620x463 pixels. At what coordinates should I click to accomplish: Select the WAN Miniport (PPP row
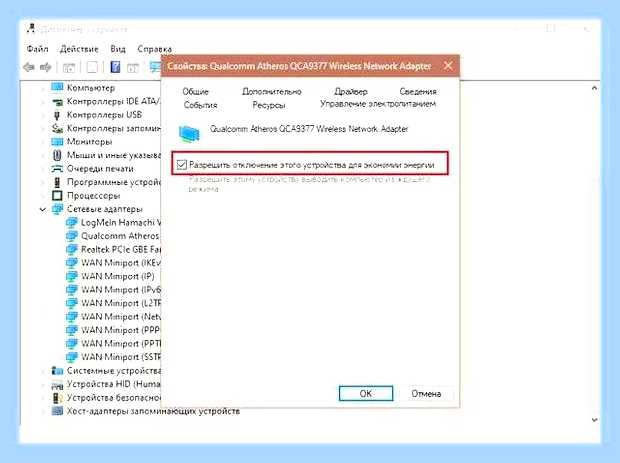click(x=120, y=330)
